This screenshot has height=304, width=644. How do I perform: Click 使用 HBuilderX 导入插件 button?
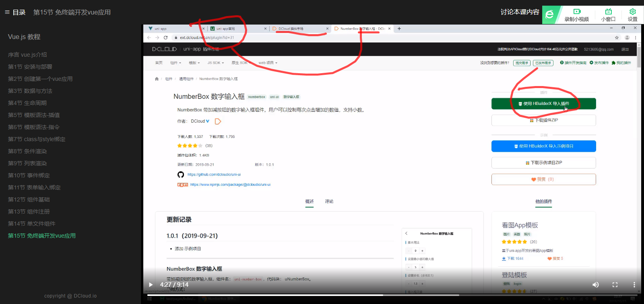coord(544,104)
